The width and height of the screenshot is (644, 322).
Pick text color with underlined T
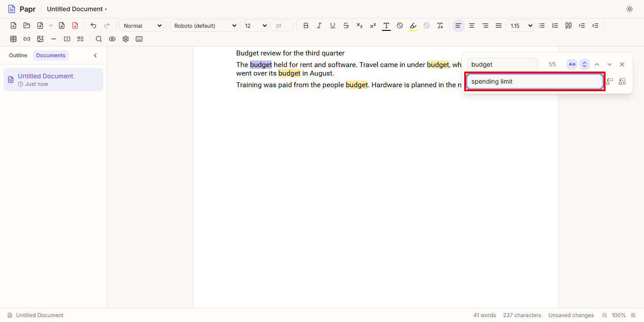tap(386, 25)
